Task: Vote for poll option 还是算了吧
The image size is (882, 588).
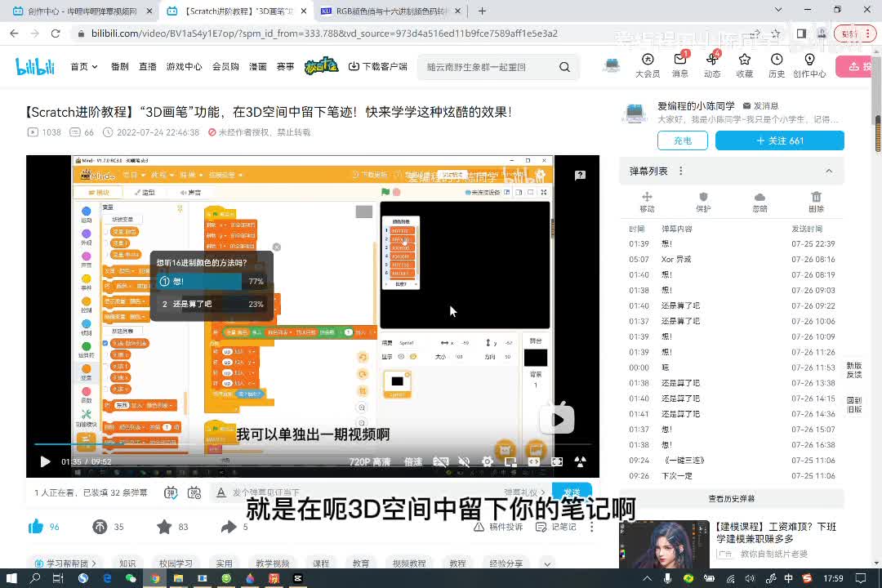Action: coord(212,304)
